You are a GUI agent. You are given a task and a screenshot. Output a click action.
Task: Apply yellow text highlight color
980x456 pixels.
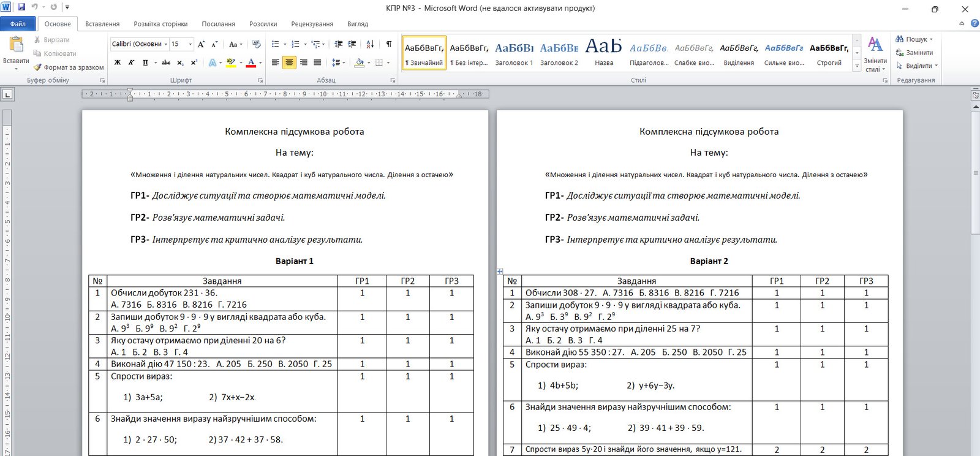(x=230, y=63)
